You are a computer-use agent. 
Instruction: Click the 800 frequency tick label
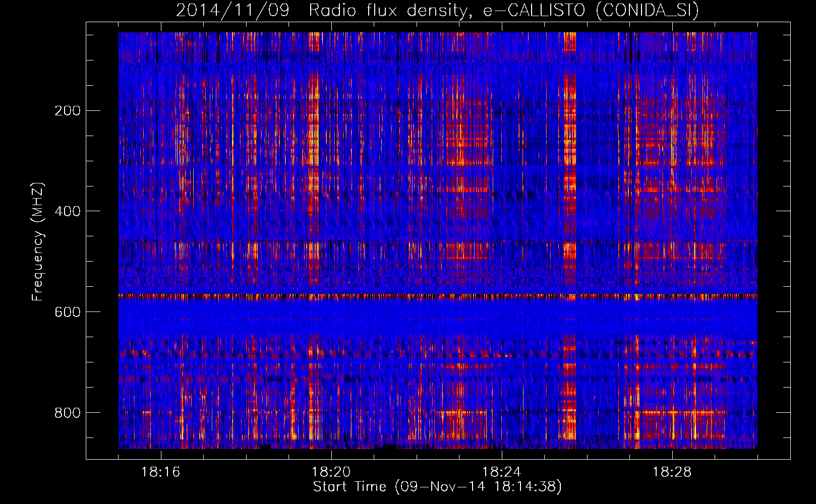tap(68, 413)
